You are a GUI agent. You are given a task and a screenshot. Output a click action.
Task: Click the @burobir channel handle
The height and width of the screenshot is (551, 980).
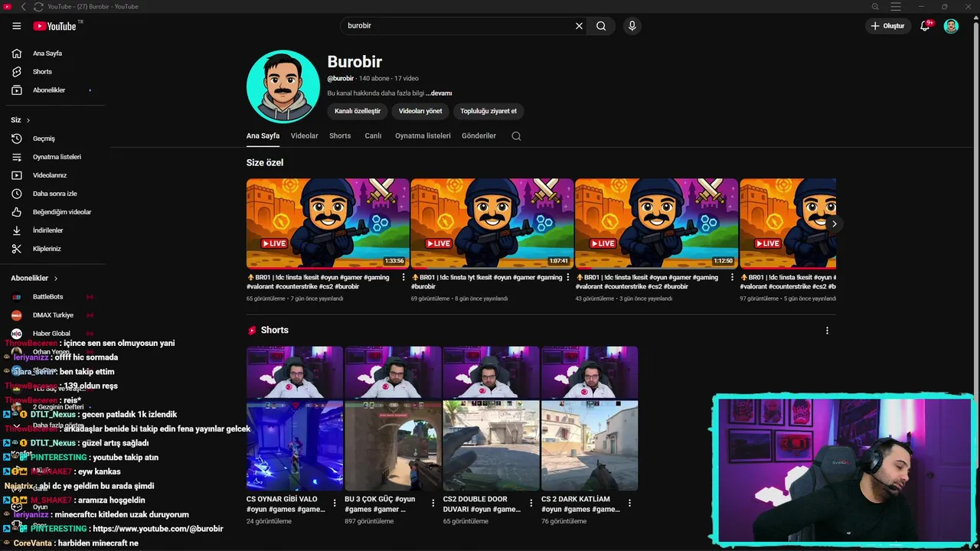(x=341, y=79)
